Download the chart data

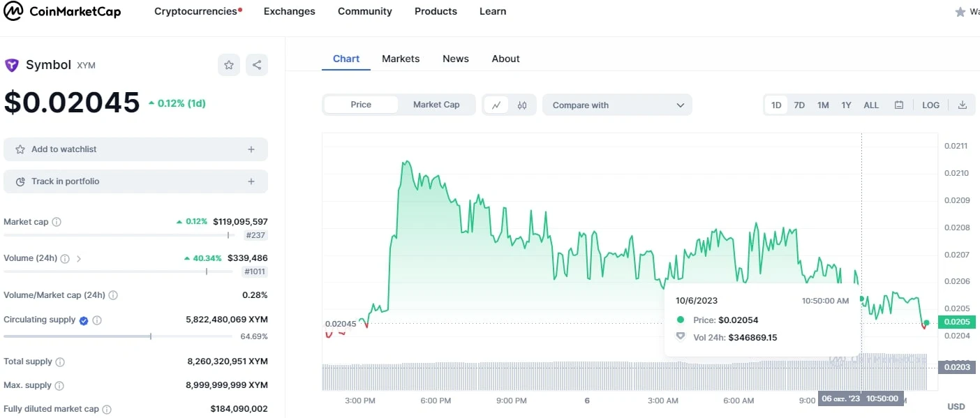coord(963,105)
